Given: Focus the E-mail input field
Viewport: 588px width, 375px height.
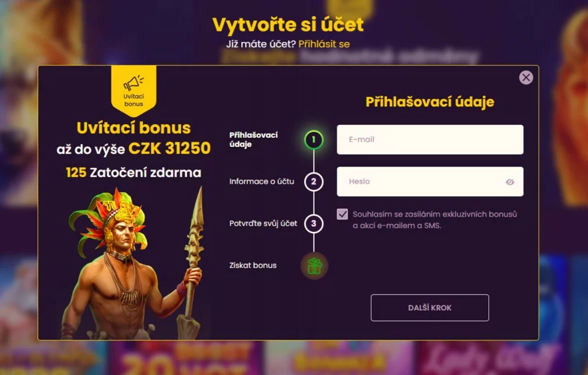Looking at the screenshot, I should (x=430, y=140).
